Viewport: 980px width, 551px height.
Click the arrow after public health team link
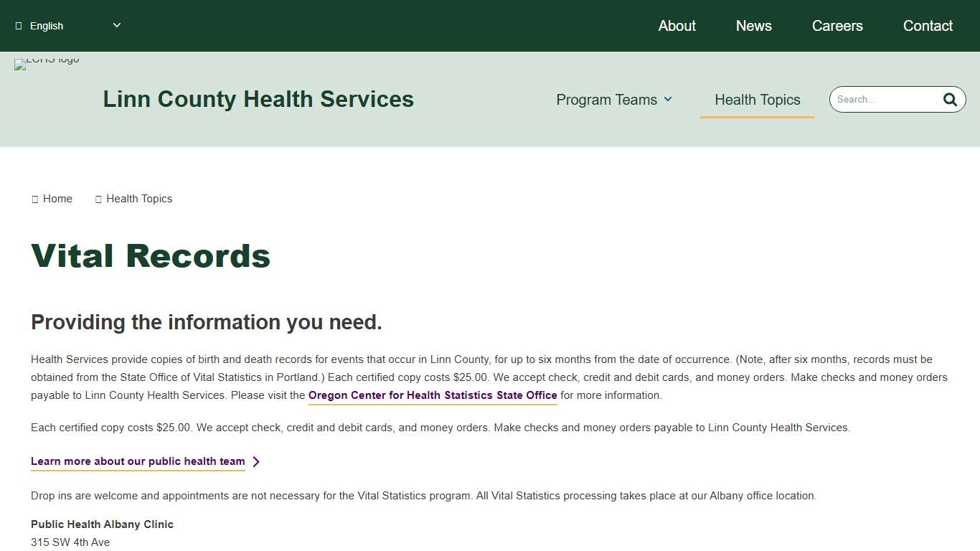coord(256,461)
